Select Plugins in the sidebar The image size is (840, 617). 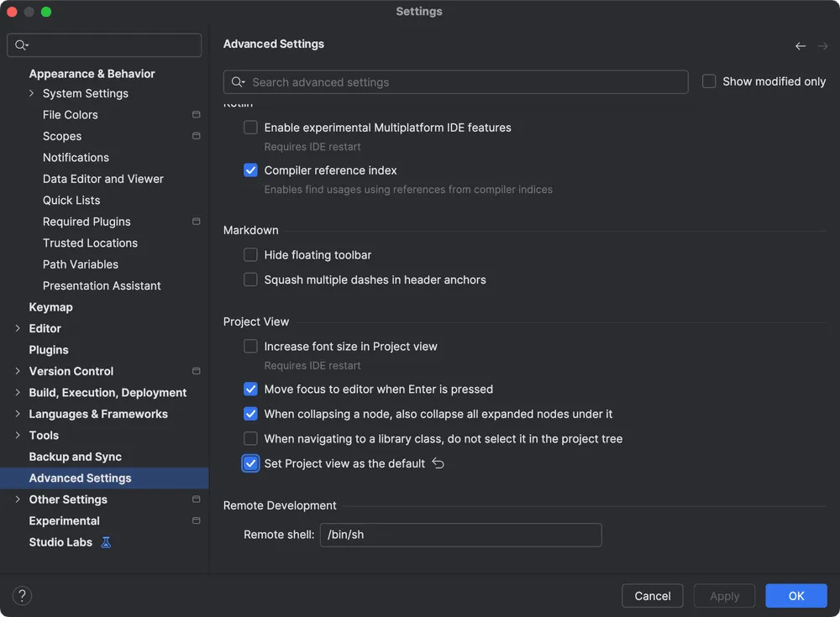click(48, 349)
